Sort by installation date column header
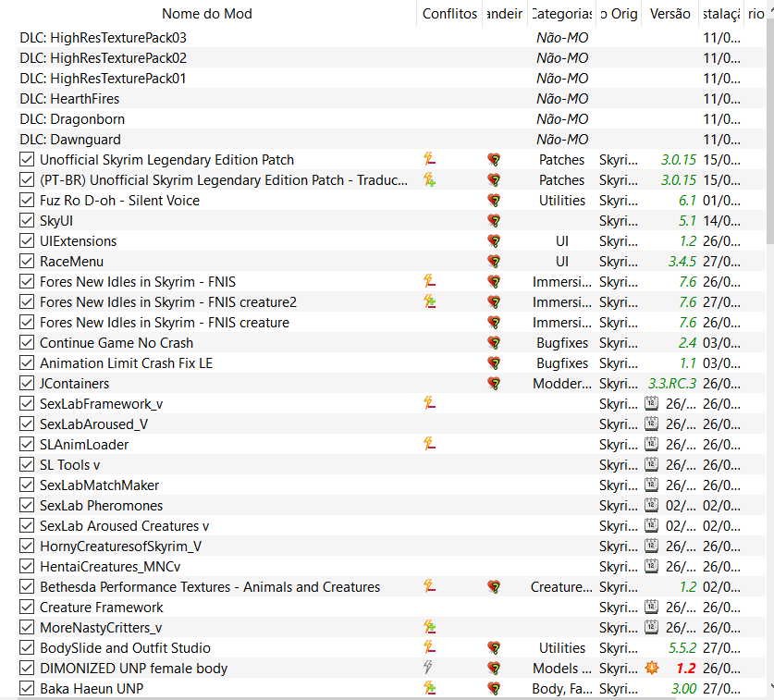The width and height of the screenshot is (774, 700). coord(721,13)
